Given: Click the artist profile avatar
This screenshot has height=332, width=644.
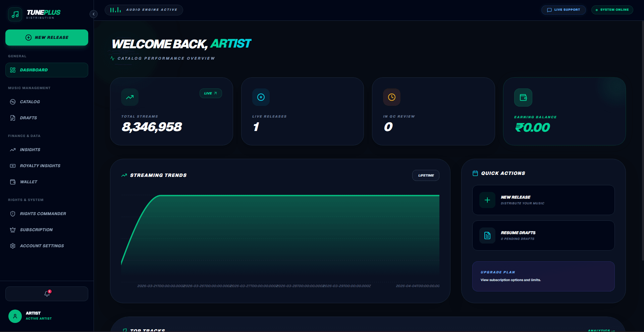Looking at the screenshot, I should 15,316.
